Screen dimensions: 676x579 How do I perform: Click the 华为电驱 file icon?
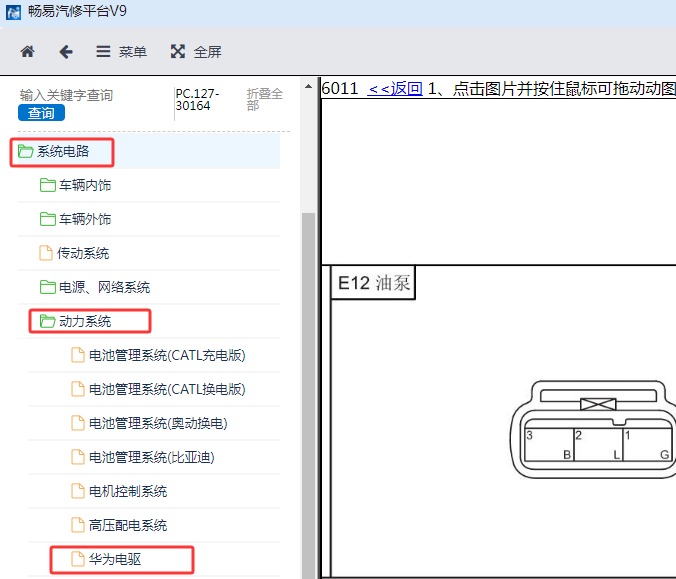pyautogui.click(x=78, y=559)
